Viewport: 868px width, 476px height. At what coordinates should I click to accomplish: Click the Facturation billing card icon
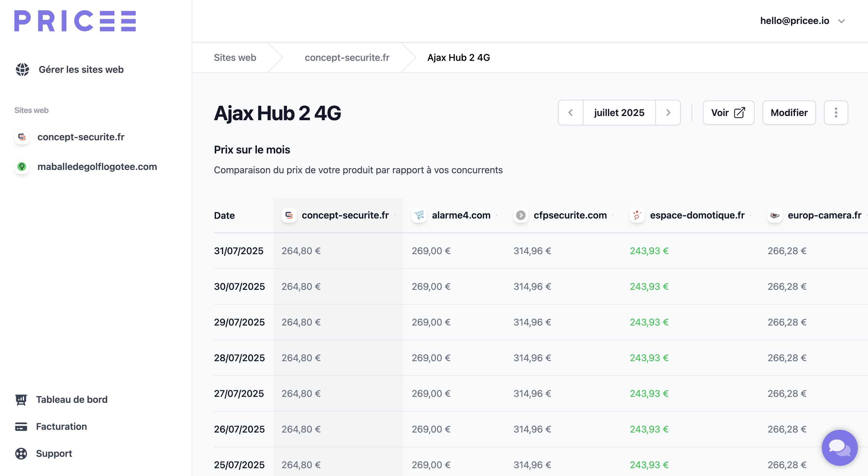coord(21,427)
